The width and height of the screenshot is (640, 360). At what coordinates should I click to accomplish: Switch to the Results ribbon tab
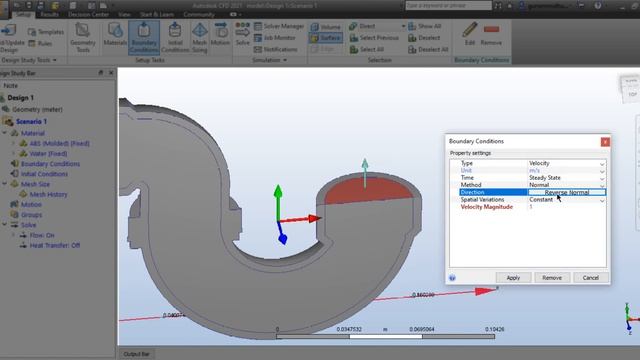point(49,14)
